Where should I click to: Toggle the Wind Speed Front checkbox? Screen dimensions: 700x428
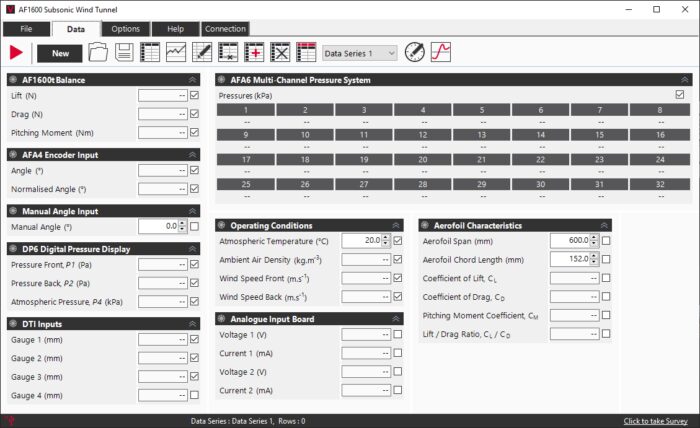[x=398, y=278]
